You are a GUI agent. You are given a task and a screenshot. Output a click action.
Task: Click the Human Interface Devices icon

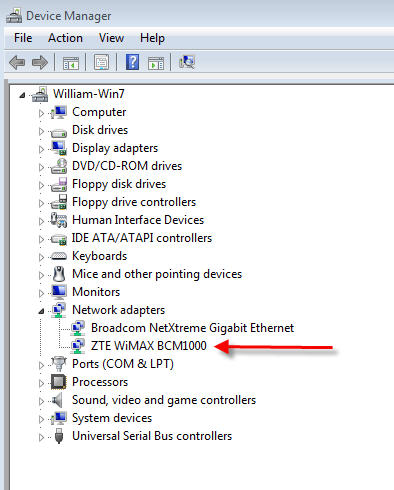tap(59, 220)
